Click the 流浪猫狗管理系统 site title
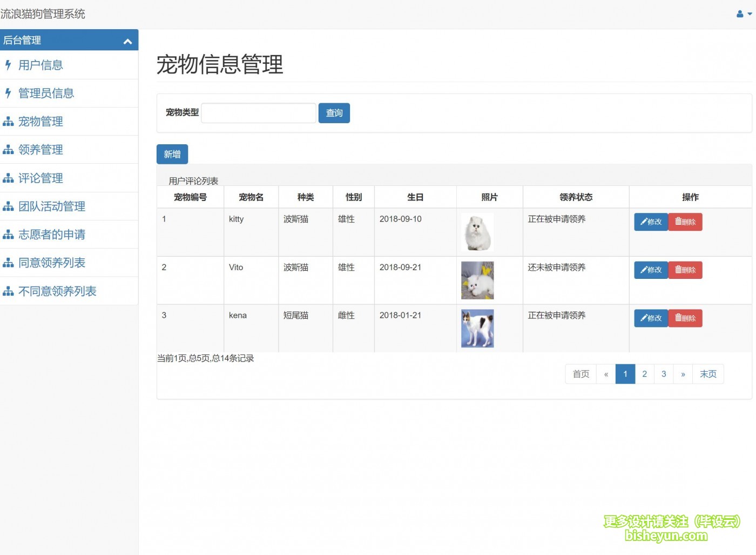Viewport: 756px width, 555px height. point(43,14)
